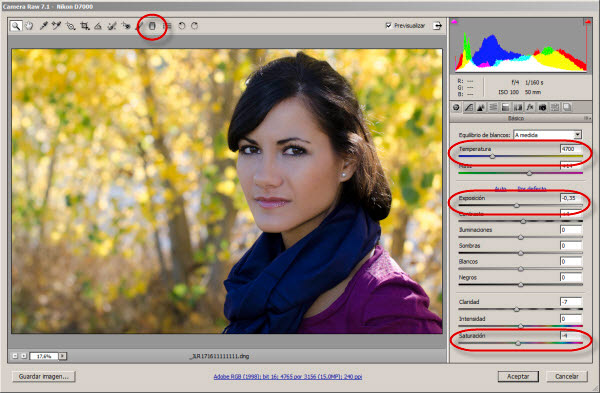Viewport: 600px width, 393px height.
Task: Click the zoom out minus button
Action: point(15,356)
